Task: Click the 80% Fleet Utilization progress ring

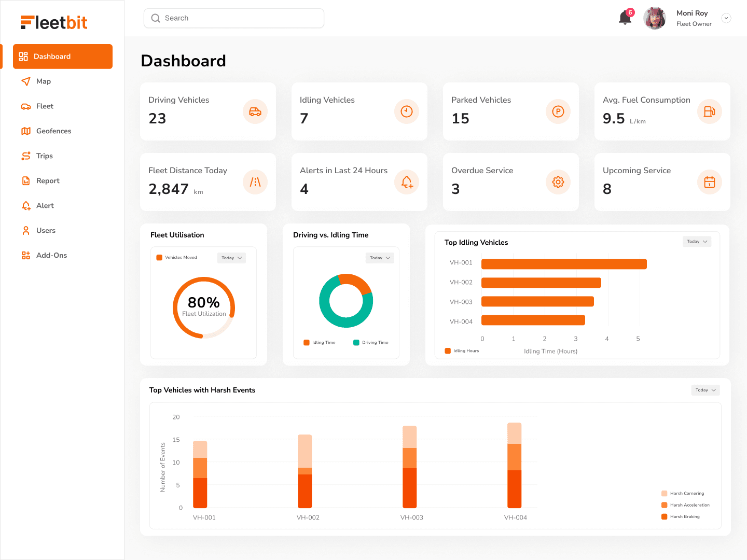Action: coord(203,307)
